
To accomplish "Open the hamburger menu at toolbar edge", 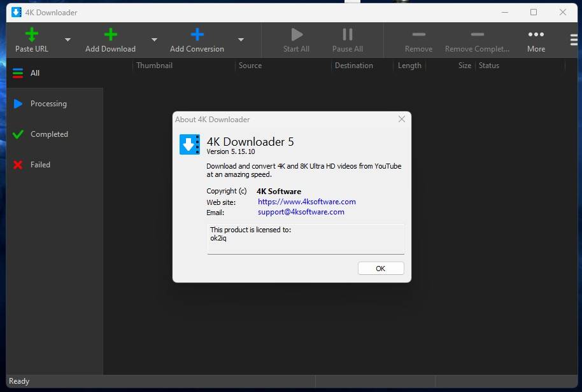I will (574, 39).
